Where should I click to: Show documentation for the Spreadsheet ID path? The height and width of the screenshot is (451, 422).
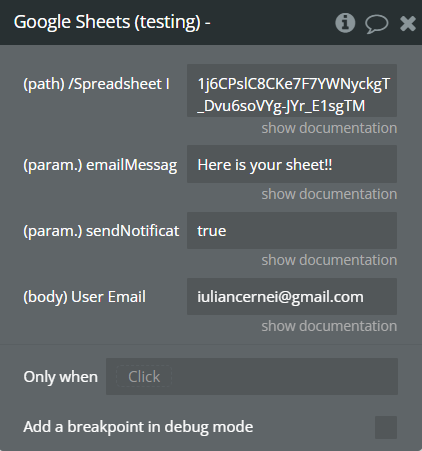[x=329, y=128]
